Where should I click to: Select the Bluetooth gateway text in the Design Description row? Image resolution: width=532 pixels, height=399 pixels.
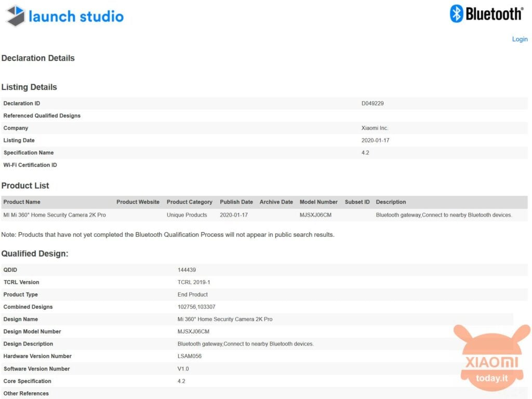coord(246,344)
